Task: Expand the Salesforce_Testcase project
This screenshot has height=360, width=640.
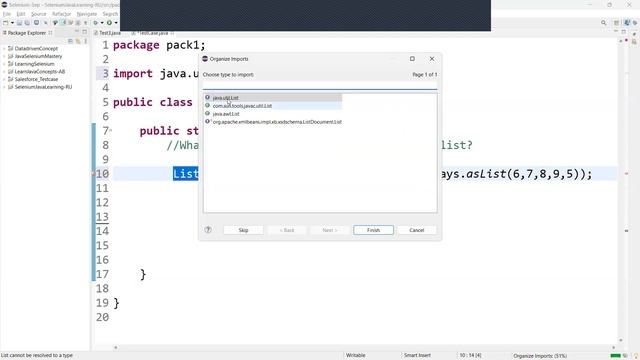Action: (4, 79)
